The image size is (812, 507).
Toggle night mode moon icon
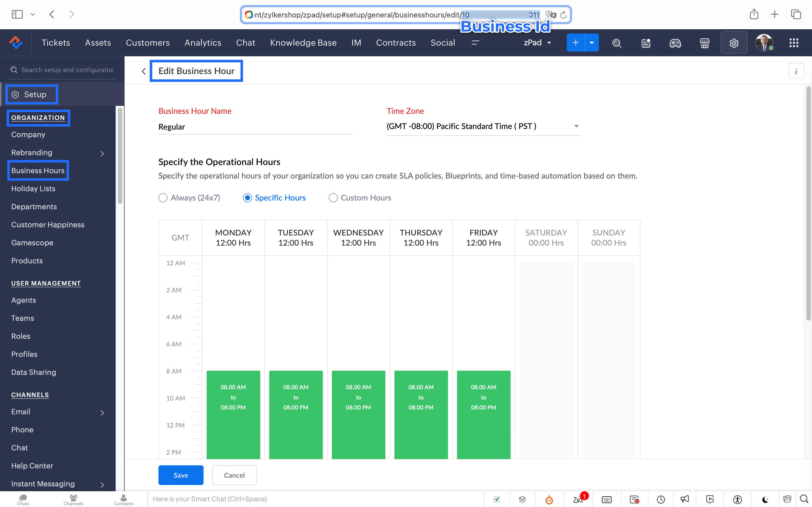click(x=765, y=499)
